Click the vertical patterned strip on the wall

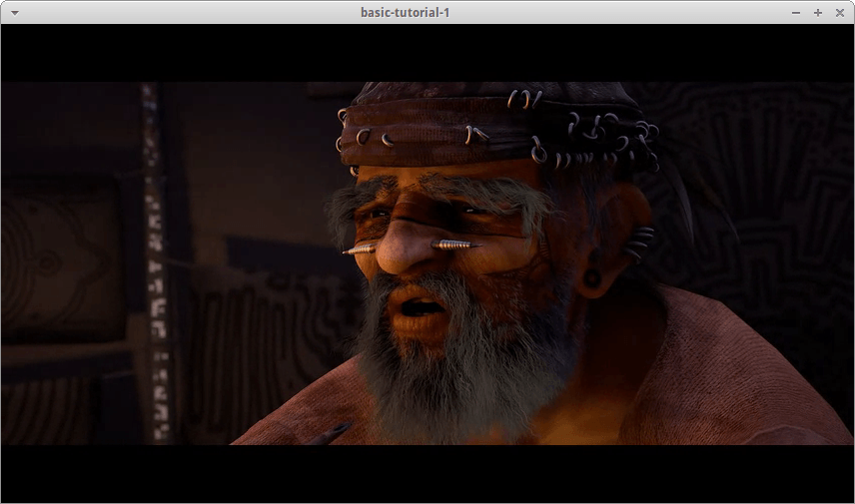[155, 259]
